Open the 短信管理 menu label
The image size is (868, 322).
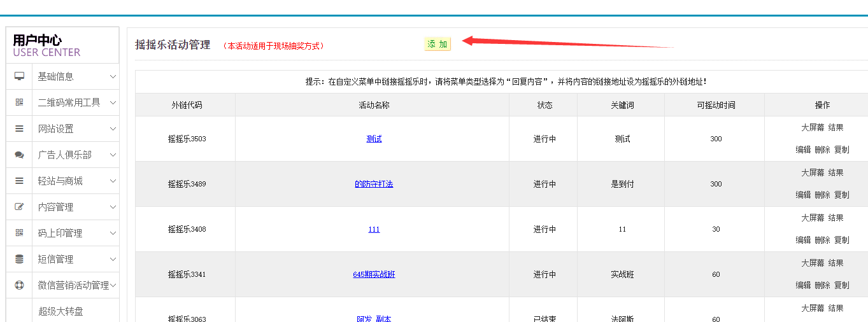[x=56, y=259]
